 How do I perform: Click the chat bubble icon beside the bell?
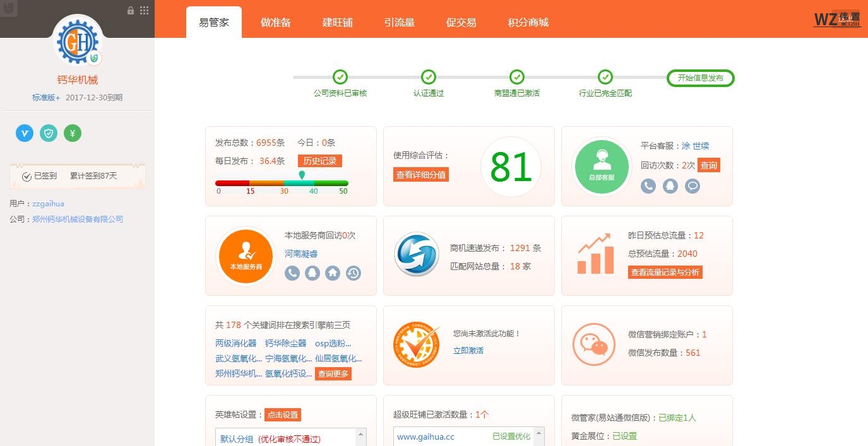pyautogui.click(x=693, y=186)
